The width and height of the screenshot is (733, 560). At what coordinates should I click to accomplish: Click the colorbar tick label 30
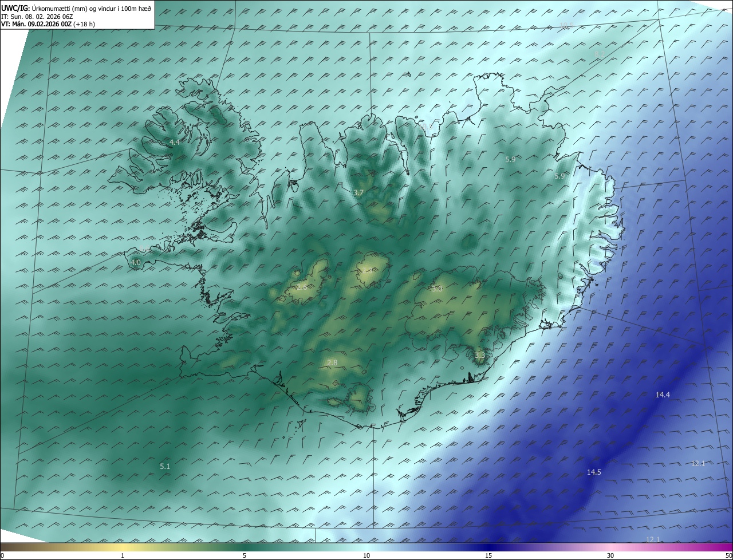[x=610, y=555]
